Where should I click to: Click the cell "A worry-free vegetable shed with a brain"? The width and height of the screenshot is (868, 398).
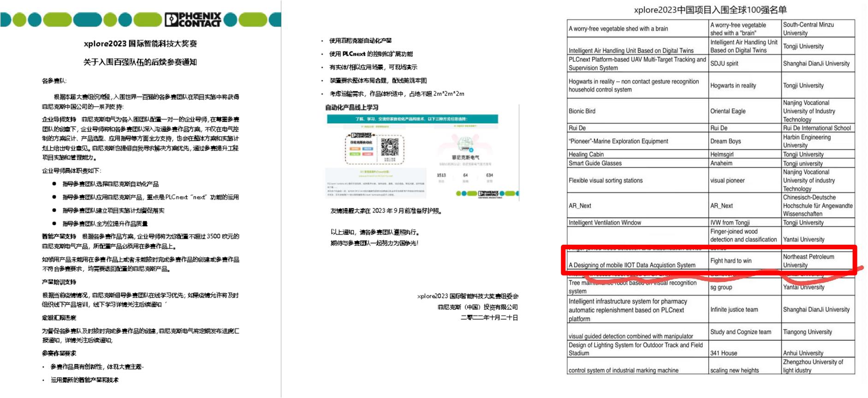point(638,29)
